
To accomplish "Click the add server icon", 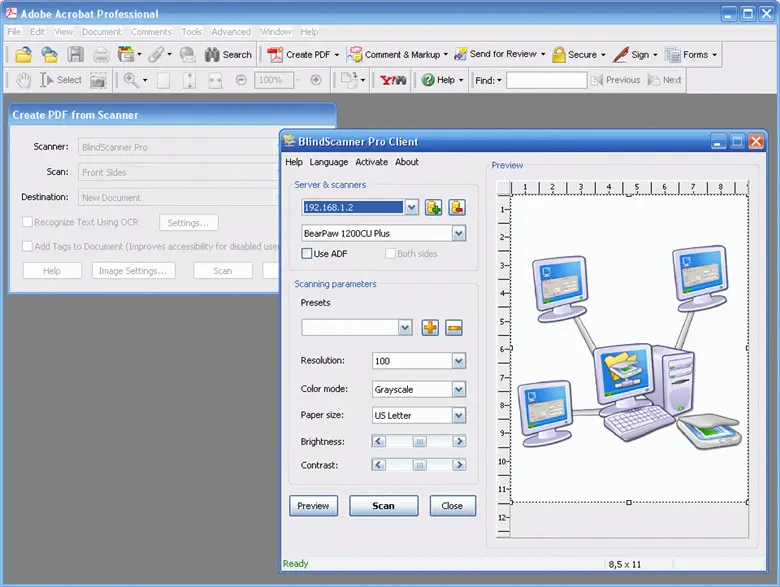I will point(433,207).
